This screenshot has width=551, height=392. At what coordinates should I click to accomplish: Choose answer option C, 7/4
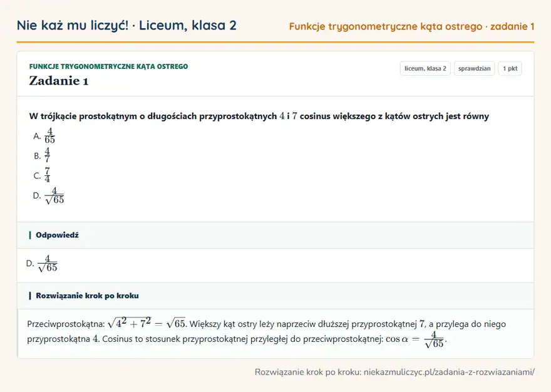point(42,175)
